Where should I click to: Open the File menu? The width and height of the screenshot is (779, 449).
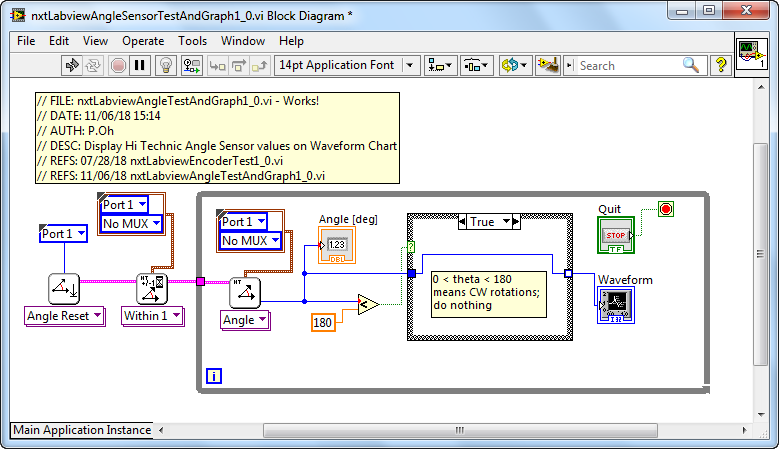(26, 41)
